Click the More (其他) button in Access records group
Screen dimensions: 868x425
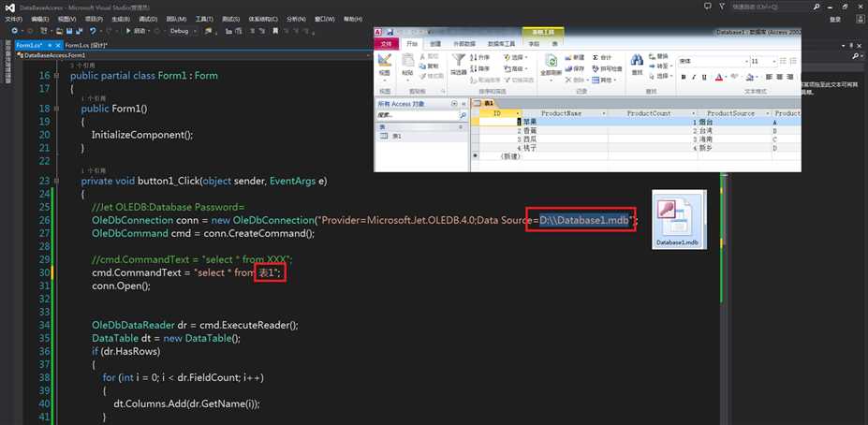pos(603,80)
